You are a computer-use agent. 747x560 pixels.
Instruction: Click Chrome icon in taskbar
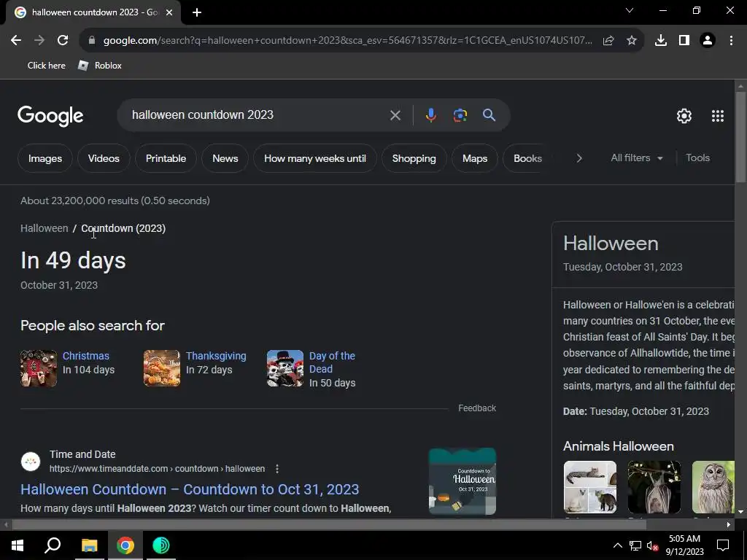[x=125, y=545]
